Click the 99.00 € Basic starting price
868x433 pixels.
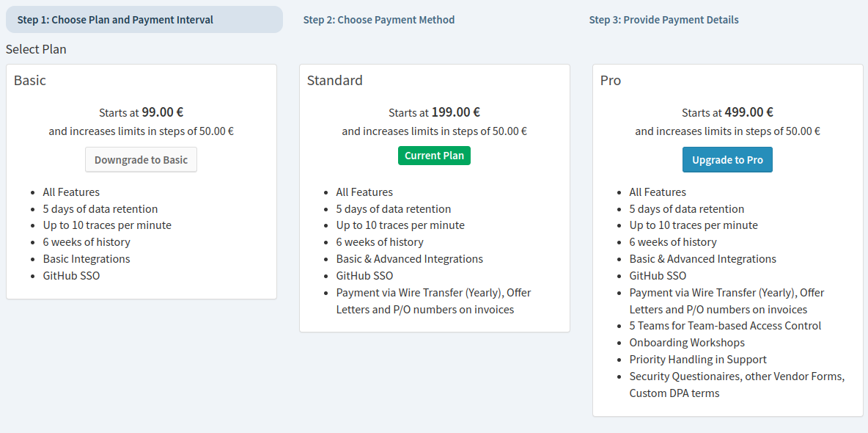pyautogui.click(x=163, y=112)
